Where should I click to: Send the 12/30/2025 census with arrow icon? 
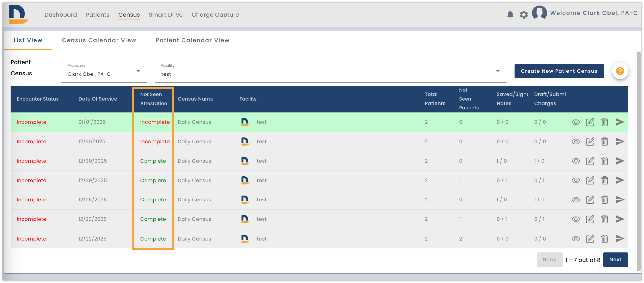[x=620, y=161]
